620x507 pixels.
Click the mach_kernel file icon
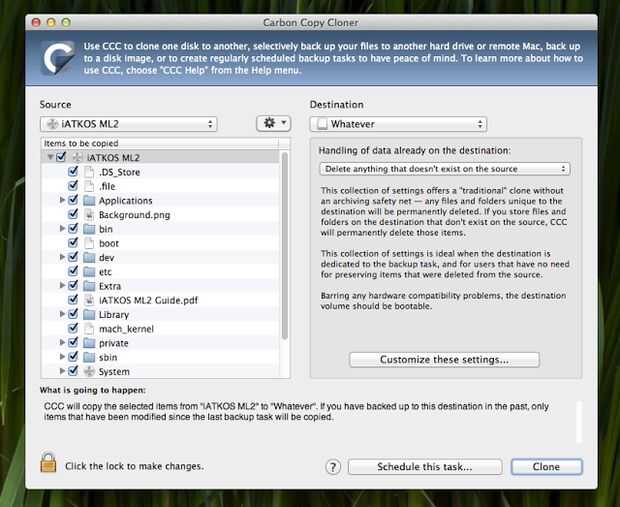click(x=89, y=329)
